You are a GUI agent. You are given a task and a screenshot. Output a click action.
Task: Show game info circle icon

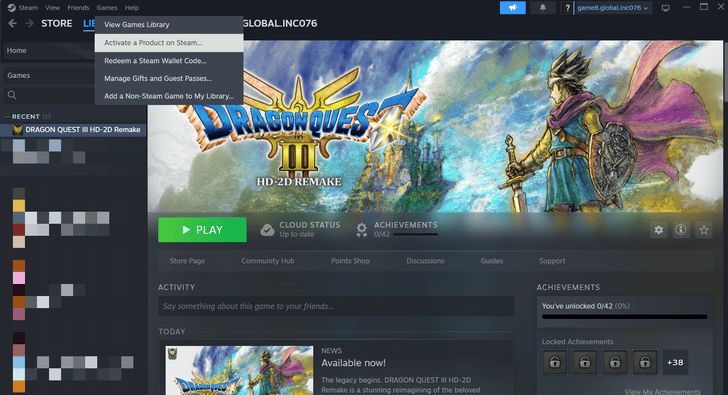tap(681, 230)
